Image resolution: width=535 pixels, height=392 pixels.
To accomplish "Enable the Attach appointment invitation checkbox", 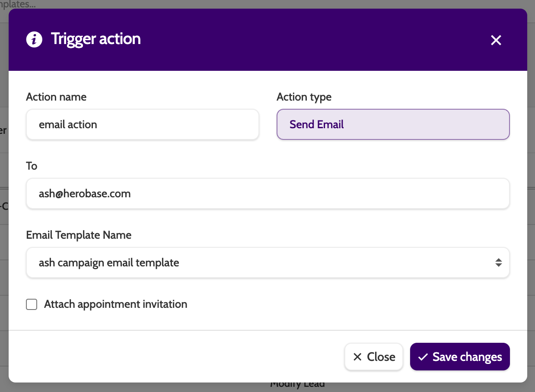I will (32, 305).
